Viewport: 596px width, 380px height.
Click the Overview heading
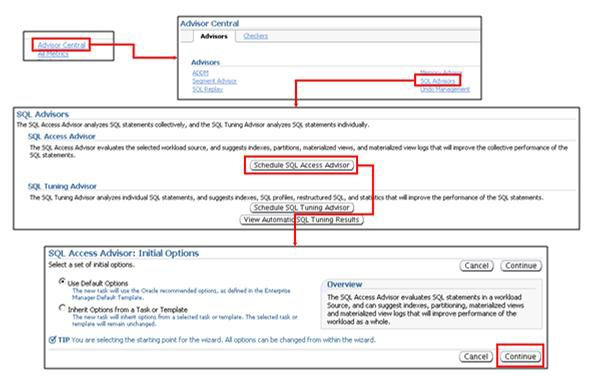344,284
